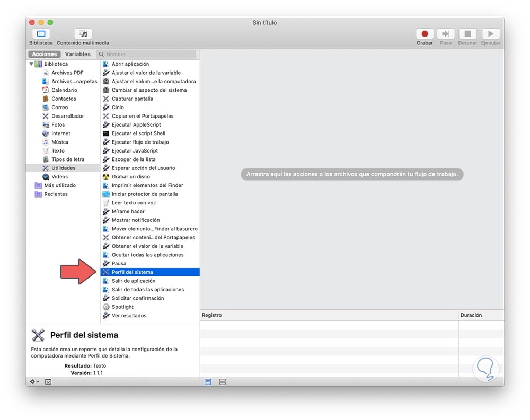Select Escoger de la lista action
This screenshot has width=530, height=420.
pyautogui.click(x=150, y=159)
